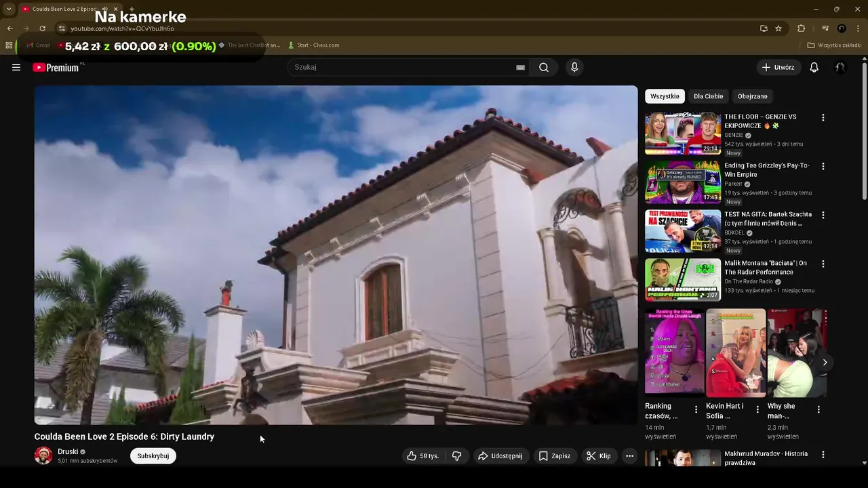Open the Chrome three-dot menu
Image resolution: width=868 pixels, height=488 pixels.
[858, 28]
